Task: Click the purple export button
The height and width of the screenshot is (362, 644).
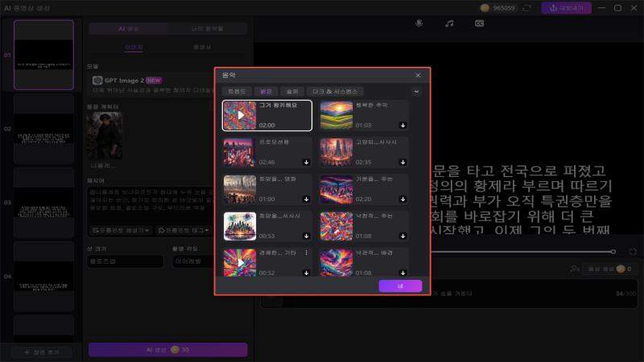Action: pos(567,8)
